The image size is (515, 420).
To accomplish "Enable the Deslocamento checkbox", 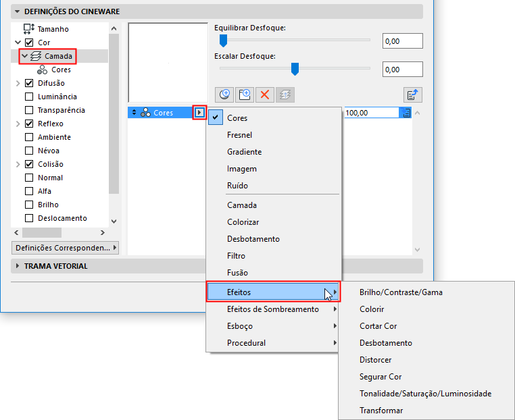I will tap(29, 218).
